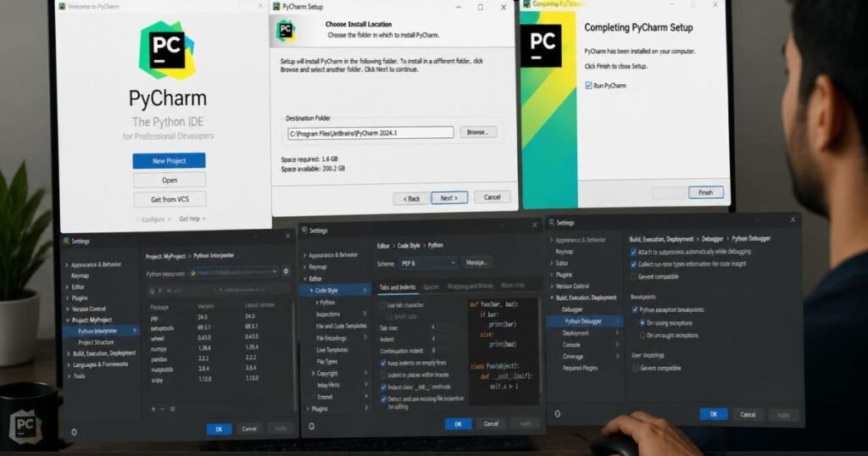Click the PC icon in the Choose Install Location header

click(286, 31)
